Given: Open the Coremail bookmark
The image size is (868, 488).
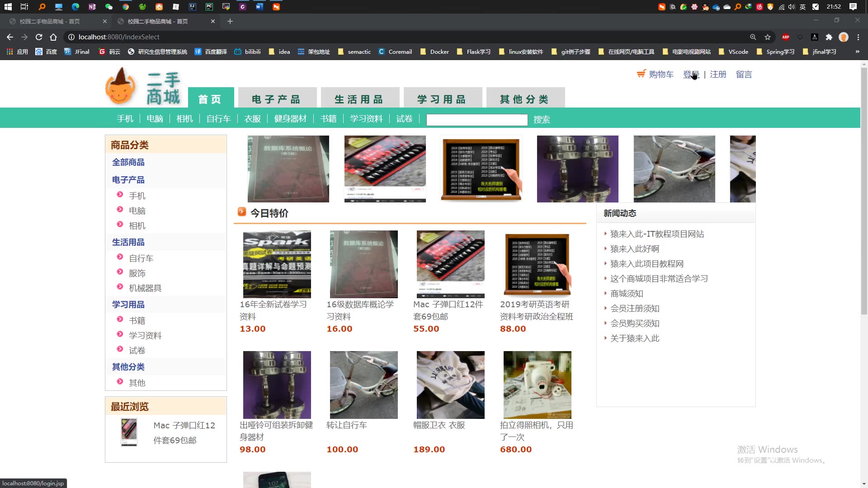Looking at the screenshot, I should pos(395,52).
